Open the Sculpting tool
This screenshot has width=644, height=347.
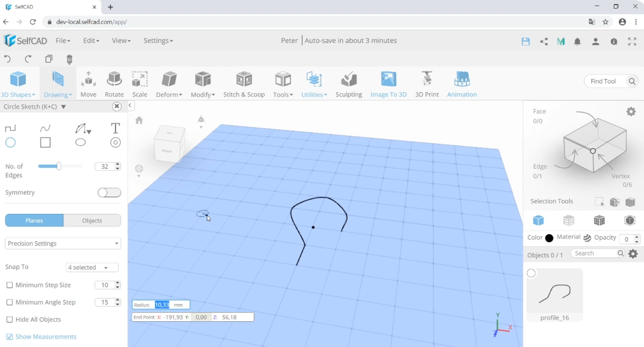tap(349, 84)
